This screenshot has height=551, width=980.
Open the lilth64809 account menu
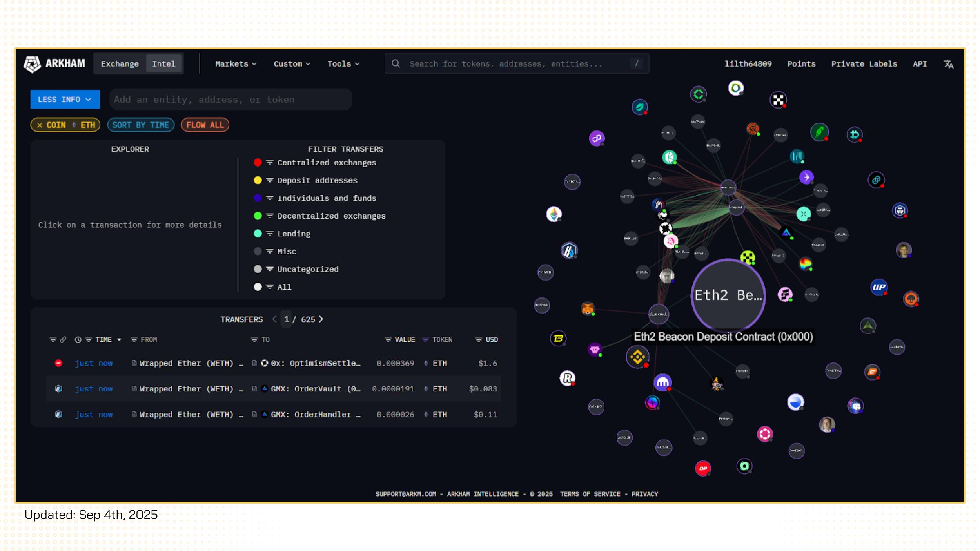pyautogui.click(x=748, y=64)
